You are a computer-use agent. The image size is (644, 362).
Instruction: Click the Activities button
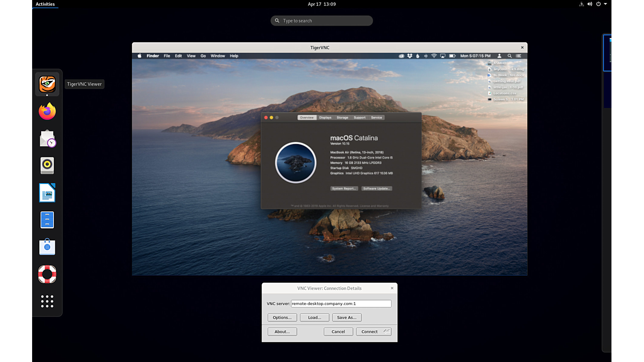click(x=45, y=4)
